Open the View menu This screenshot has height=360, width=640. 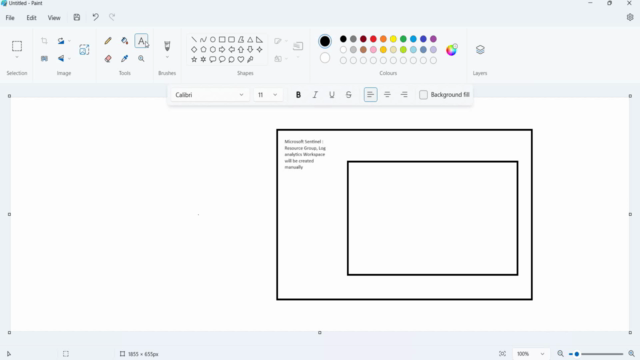point(54,18)
